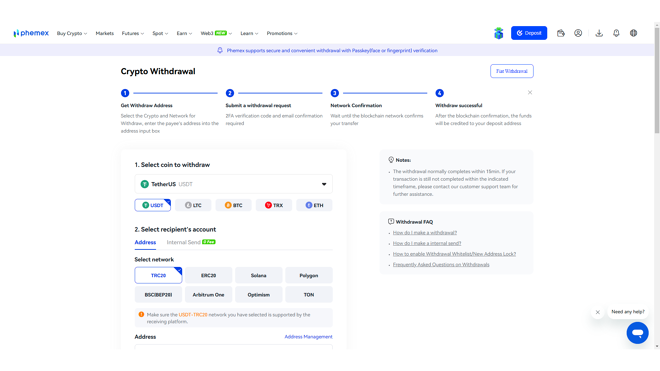Choose the TRC20 network
The height and width of the screenshot is (371, 660).
pyautogui.click(x=158, y=275)
